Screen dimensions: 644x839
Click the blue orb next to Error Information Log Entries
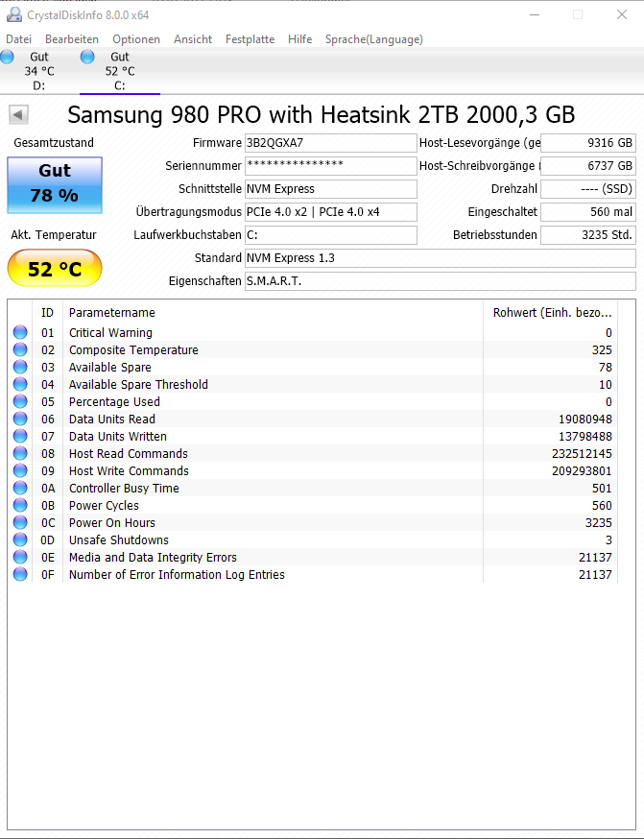click(20, 574)
